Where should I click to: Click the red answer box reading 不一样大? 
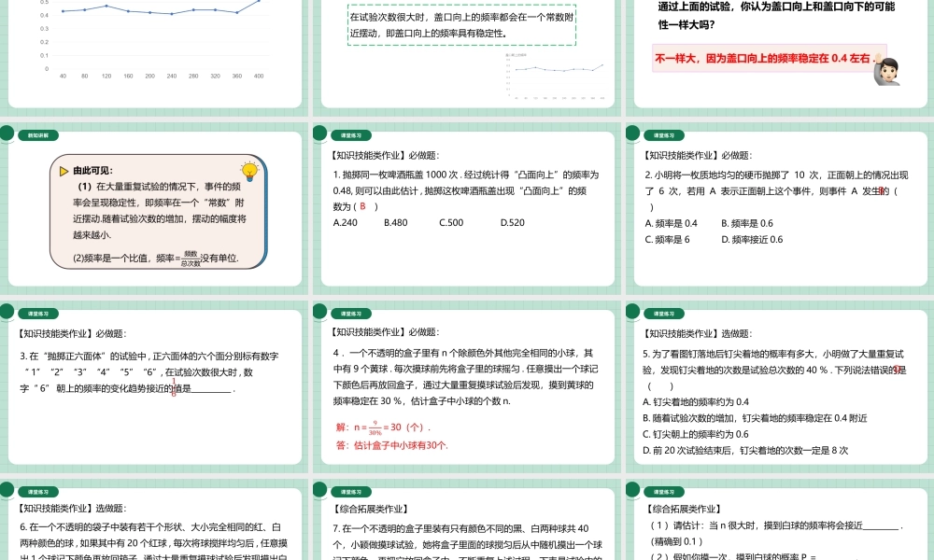point(762,58)
